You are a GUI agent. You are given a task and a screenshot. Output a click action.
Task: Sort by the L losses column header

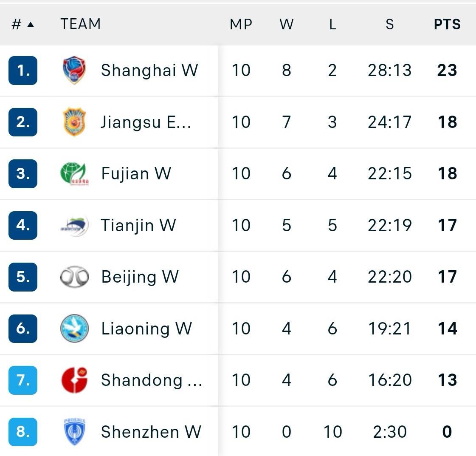click(x=333, y=24)
